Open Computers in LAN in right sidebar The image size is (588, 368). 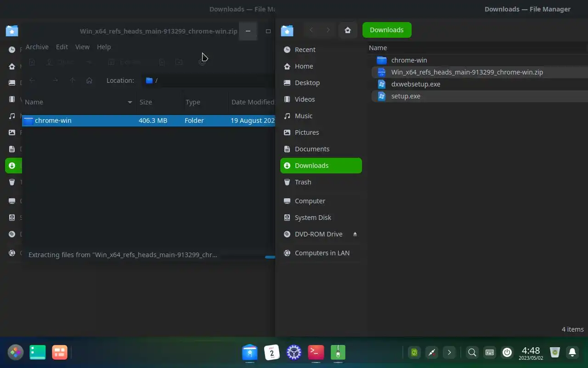(x=321, y=253)
